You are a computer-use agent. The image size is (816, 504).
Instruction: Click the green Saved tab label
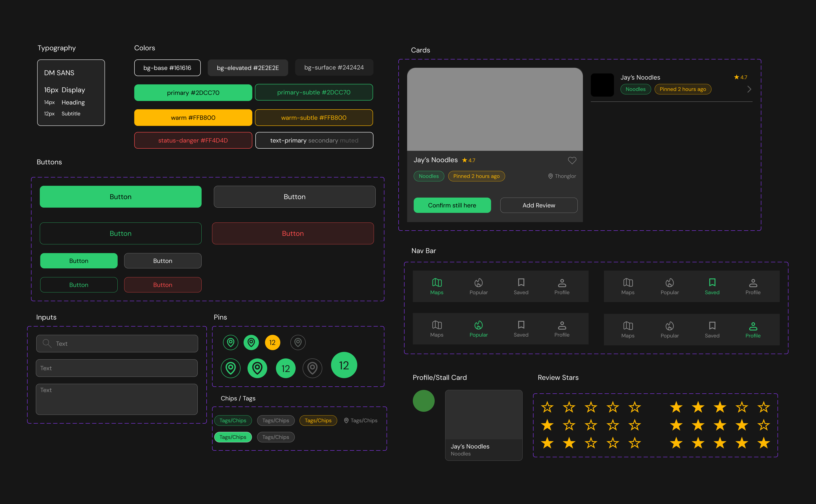click(x=712, y=292)
